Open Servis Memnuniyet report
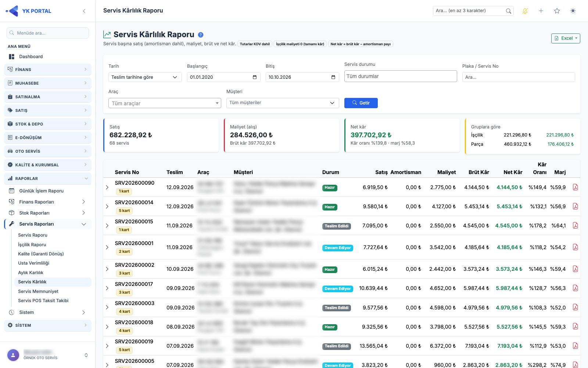The width and height of the screenshot is (588, 368). pyautogui.click(x=38, y=291)
